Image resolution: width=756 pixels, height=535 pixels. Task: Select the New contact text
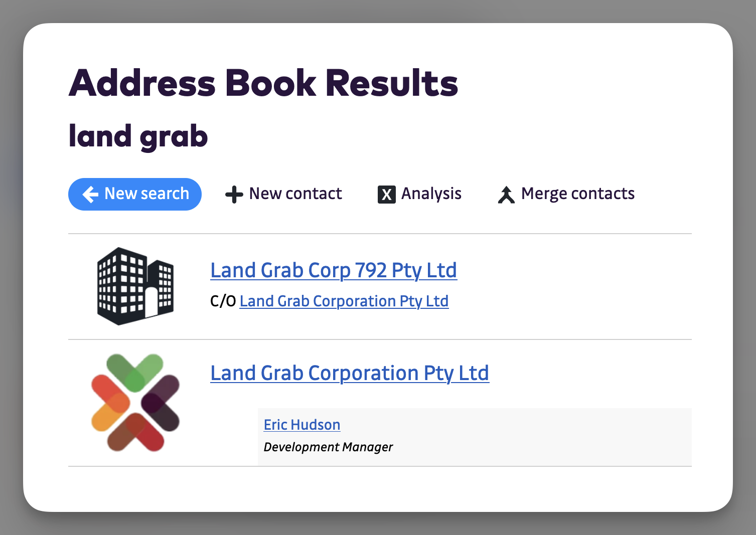tap(295, 194)
